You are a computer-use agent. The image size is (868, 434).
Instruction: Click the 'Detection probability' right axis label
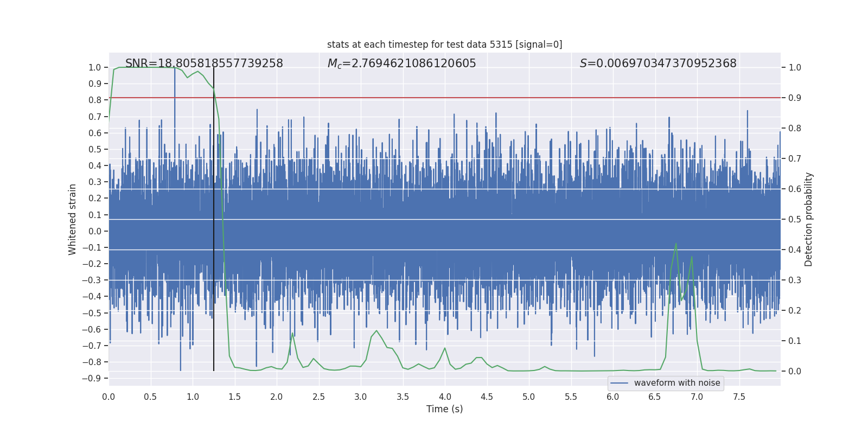click(x=809, y=219)
